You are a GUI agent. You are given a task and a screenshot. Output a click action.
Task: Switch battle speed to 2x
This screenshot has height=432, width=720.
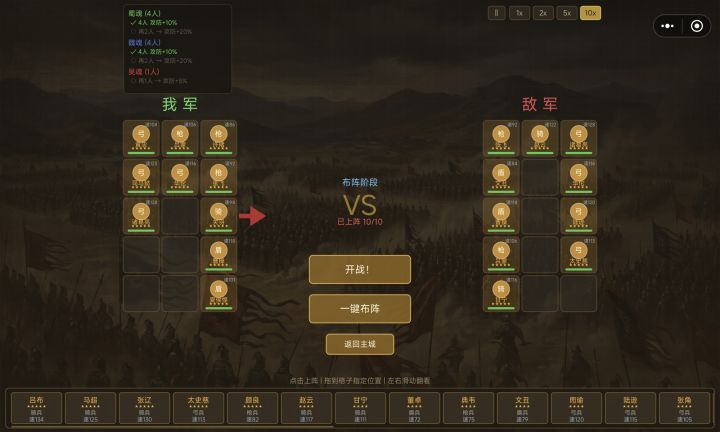click(543, 13)
